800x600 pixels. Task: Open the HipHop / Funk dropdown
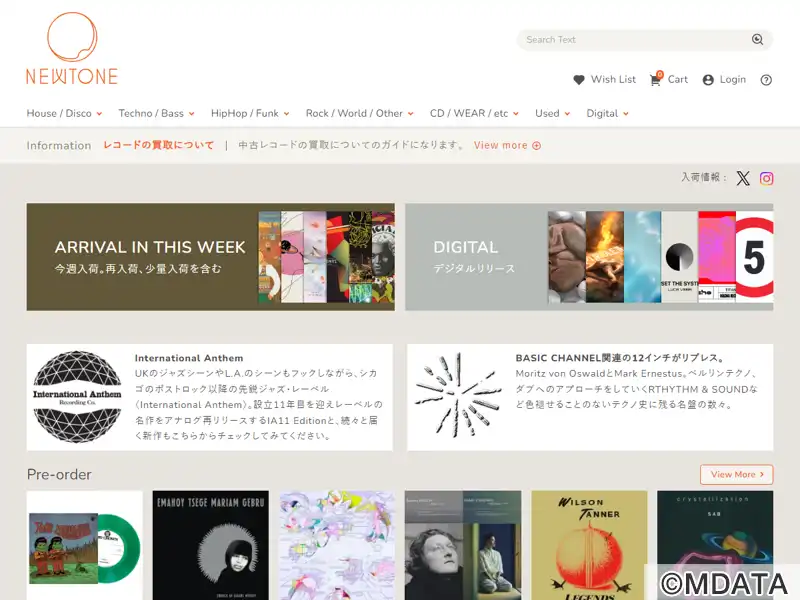[x=250, y=113]
